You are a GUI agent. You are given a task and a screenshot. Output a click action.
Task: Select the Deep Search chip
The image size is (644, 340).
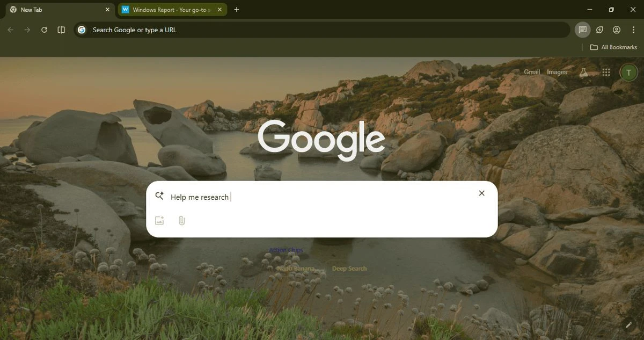tap(349, 267)
